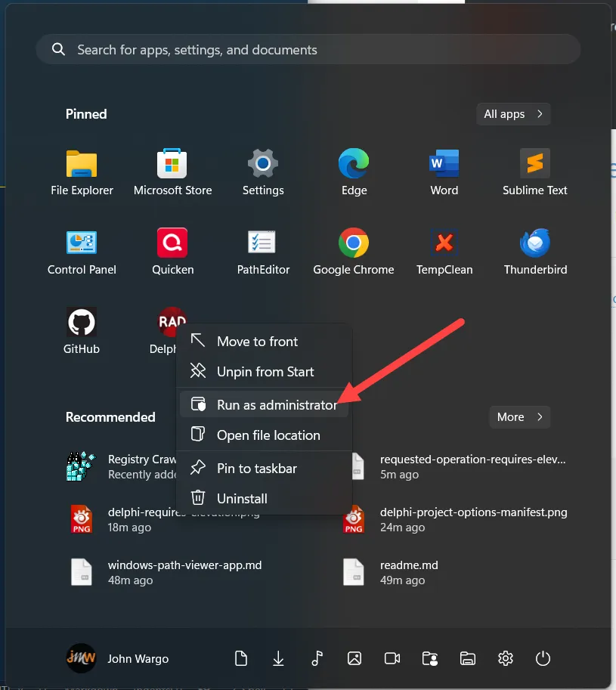Launch Edge browser from Pinned
616x690 pixels.
coord(354,173)
